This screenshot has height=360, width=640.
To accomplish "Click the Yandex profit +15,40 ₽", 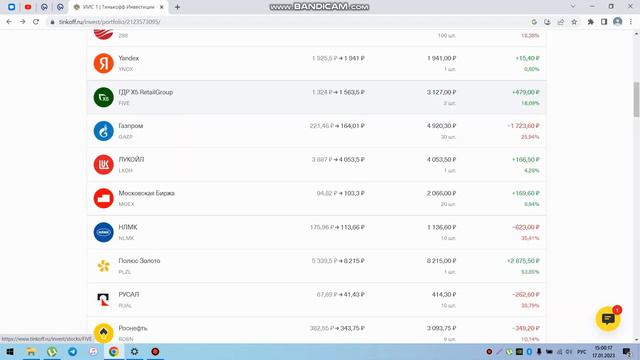I will [527, 58].
